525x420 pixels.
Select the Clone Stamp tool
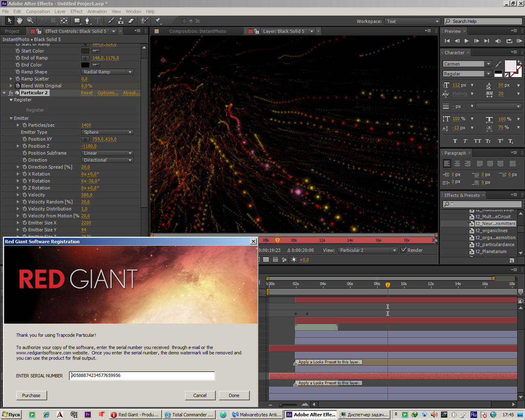121,21
